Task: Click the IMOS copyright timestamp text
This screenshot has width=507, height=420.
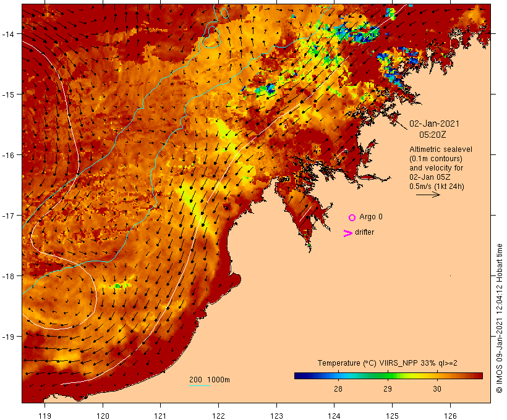Action: click(x=499, y=318)
